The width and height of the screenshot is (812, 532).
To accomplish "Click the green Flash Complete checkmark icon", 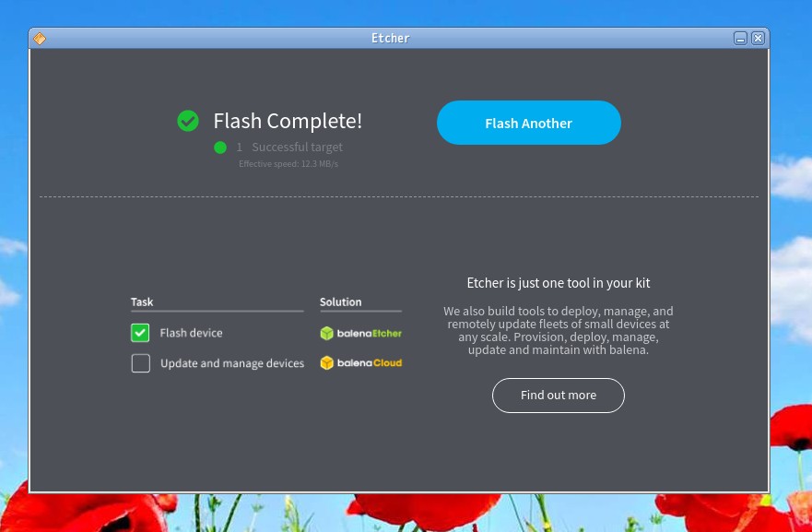I will 188,121.
